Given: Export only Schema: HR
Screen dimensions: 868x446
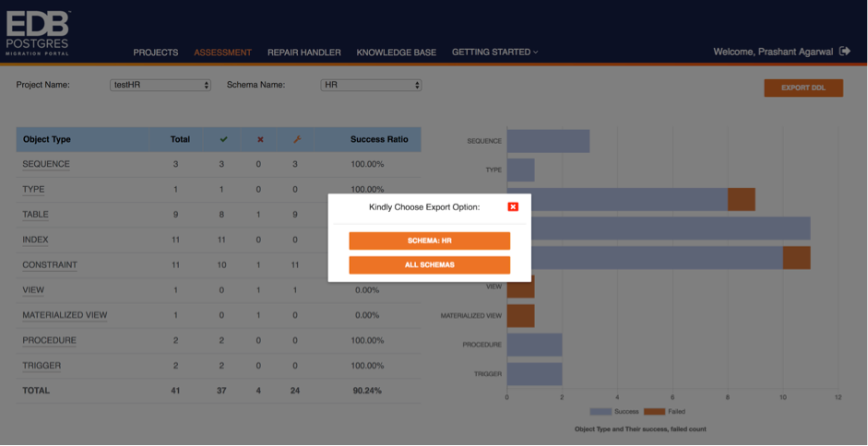Looking at the screenshot, I should tap(429, 241).
